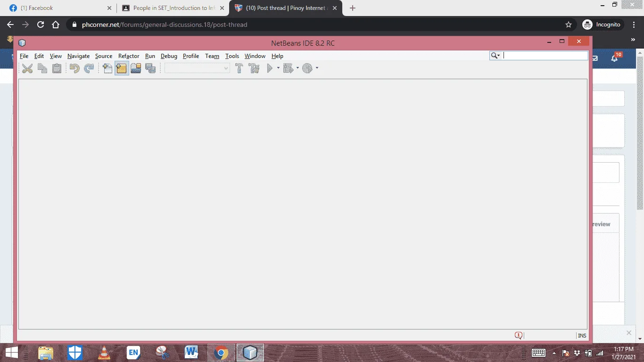
Task: Open the notifications icon in NetBeans status bar
Action: click(519, 336)
